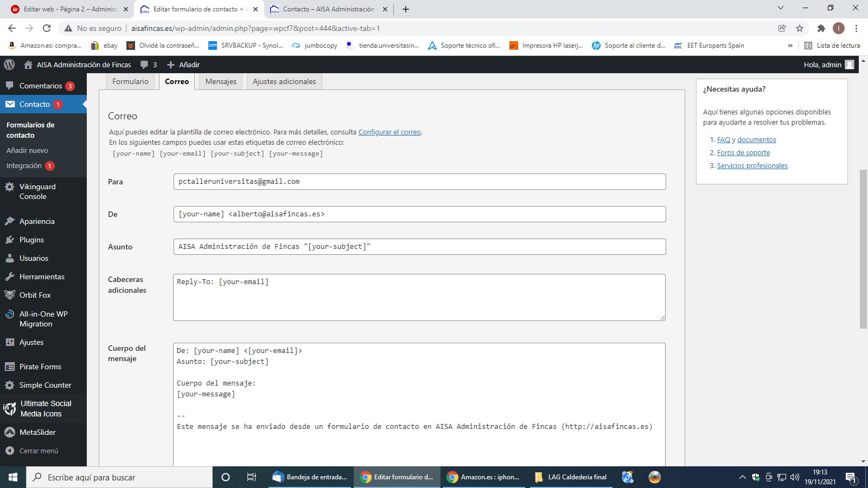Expand the more bookmarks chevron
Image resolution: width=868 pixels, height=488 pixels.
(790, 46)
